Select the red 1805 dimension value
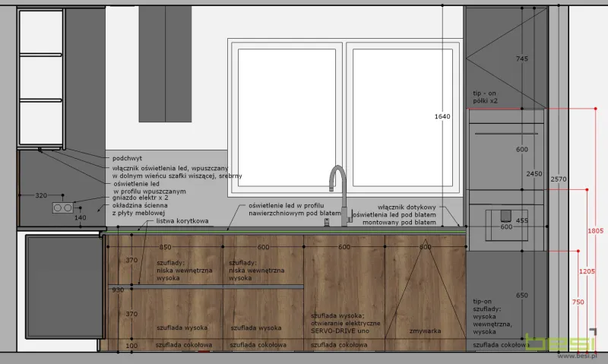608x364 pixels. tap(596, 231)
